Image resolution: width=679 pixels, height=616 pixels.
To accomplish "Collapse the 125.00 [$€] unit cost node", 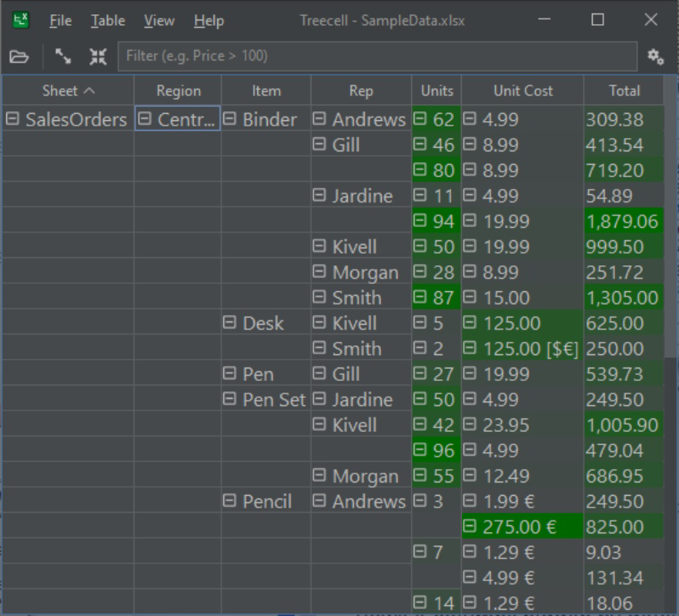I will pos(470,348).
